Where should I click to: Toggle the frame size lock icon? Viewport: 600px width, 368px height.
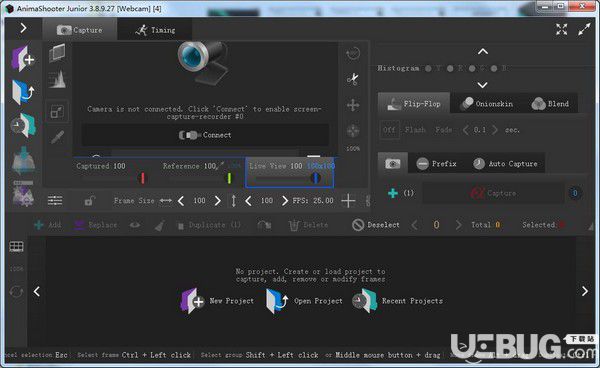(90, 200)
